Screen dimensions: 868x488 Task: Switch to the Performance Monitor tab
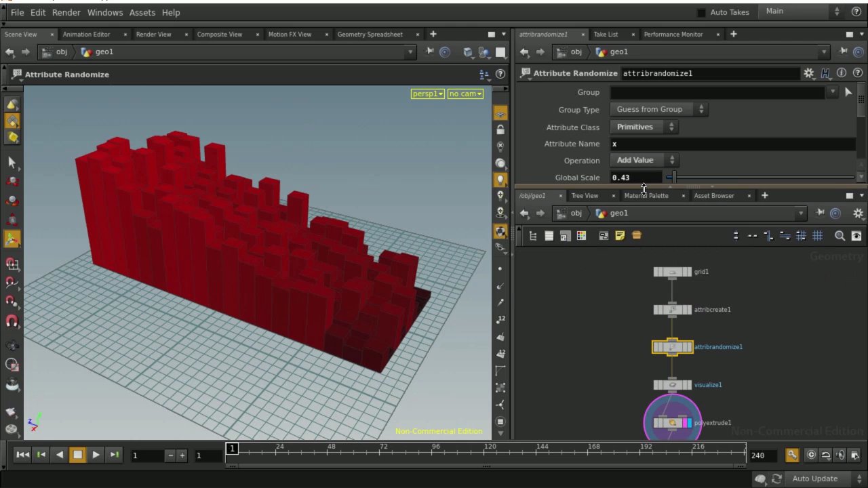coord(673,34)
